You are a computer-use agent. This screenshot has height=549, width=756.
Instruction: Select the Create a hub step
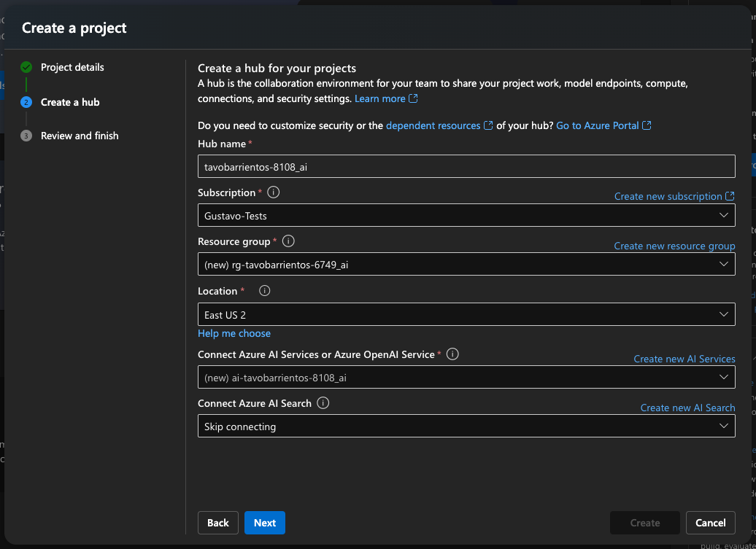click(70, 102)
